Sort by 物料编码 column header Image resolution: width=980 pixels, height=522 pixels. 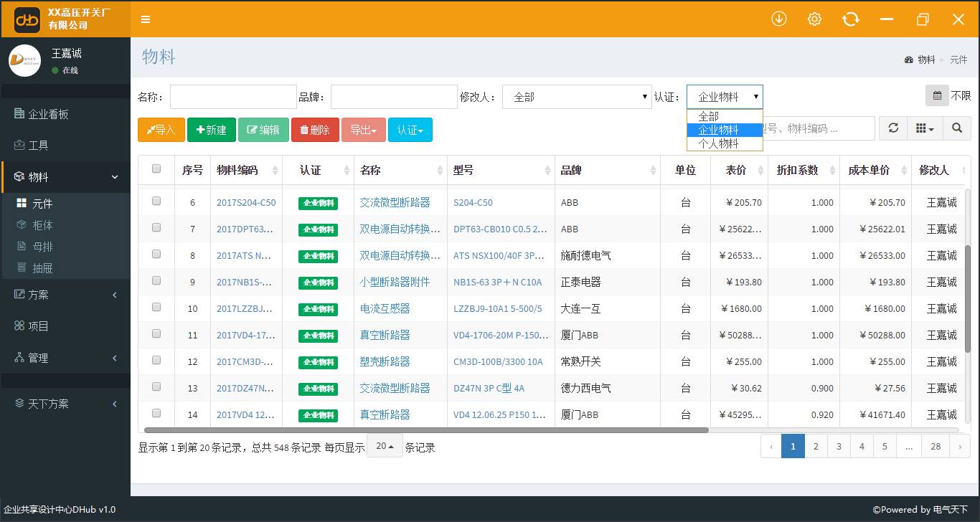246,170
